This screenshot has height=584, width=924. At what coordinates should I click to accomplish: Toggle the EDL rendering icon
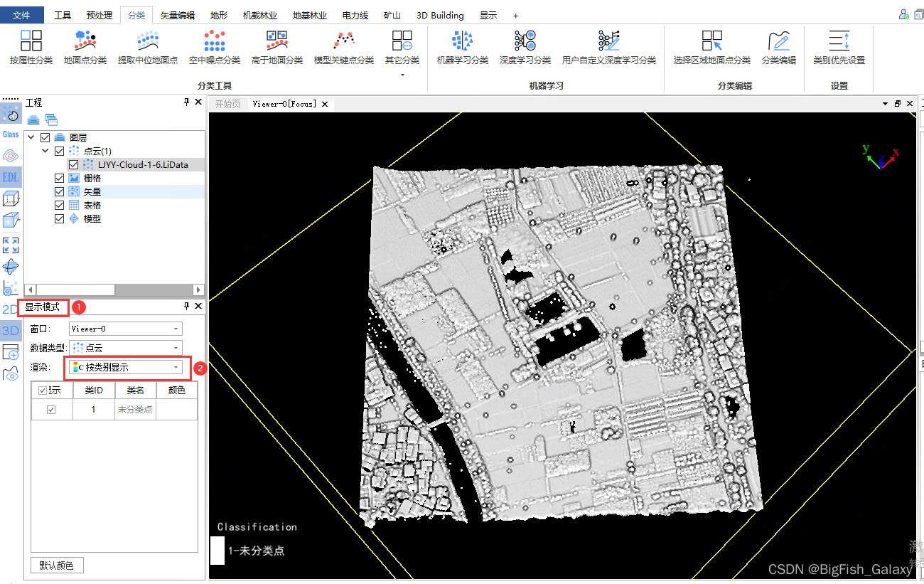pyautogui.click(x=11, y=177)
